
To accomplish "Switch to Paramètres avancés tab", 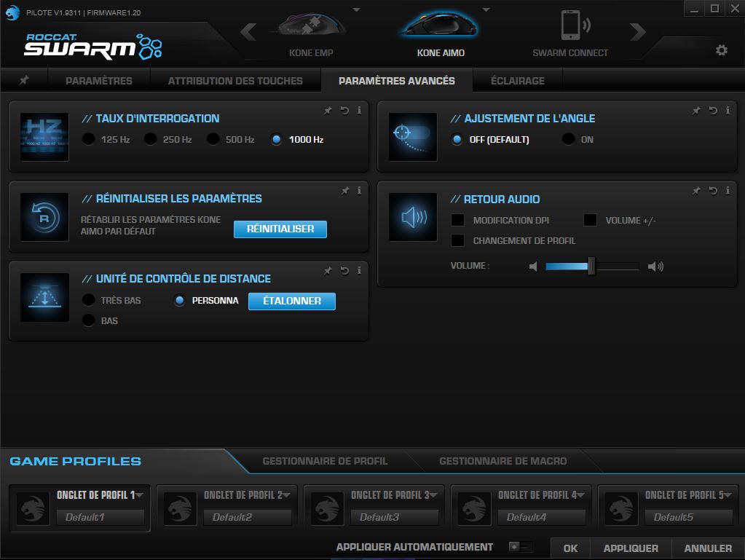I will click(x=397, y=81).
